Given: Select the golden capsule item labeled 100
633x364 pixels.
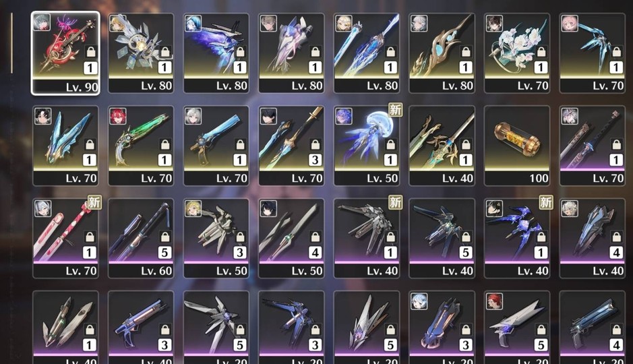Looking at the screenshot, I should 517,146.
